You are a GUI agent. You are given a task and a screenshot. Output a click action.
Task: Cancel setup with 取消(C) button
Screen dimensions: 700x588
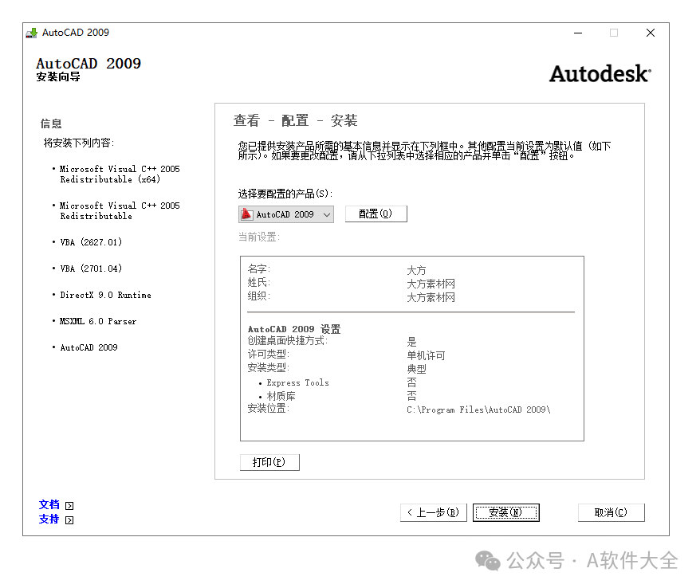pos(612,512)
